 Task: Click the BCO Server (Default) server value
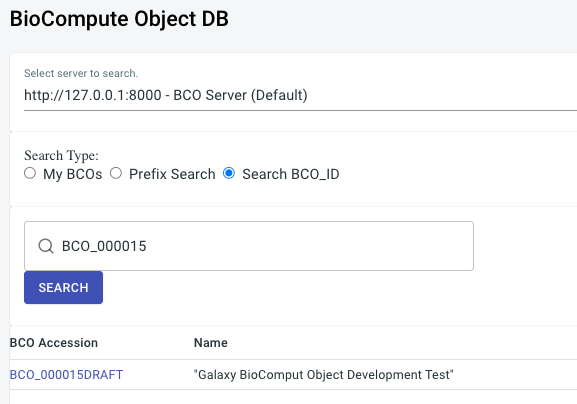[240, 95]
